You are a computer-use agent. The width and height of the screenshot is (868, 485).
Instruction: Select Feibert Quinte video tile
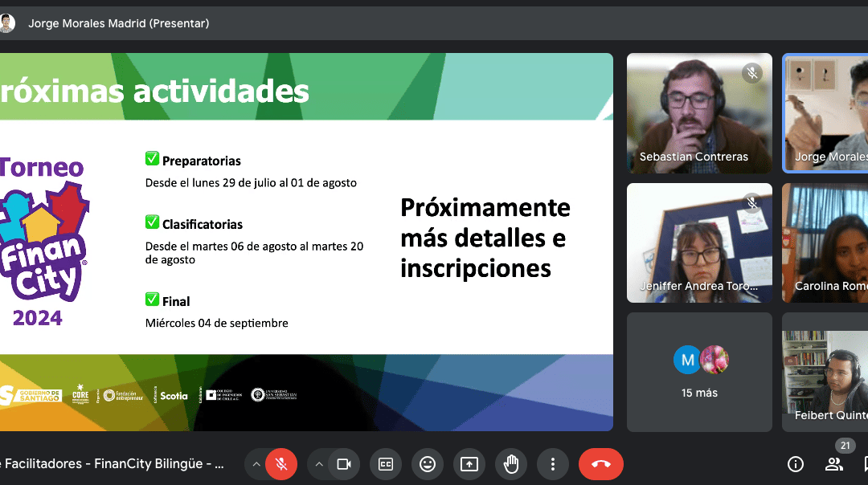pos(825,373)
